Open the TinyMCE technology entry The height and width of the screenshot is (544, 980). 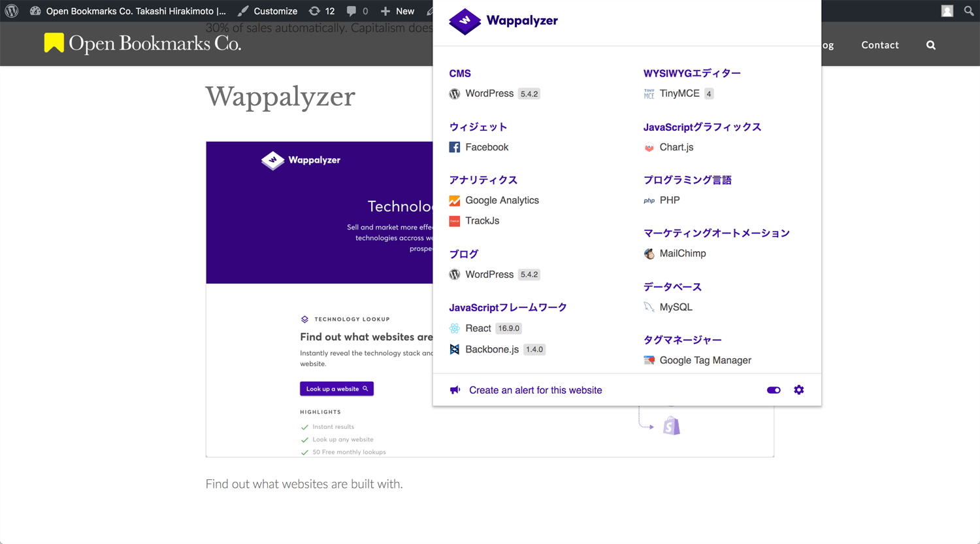679,93
